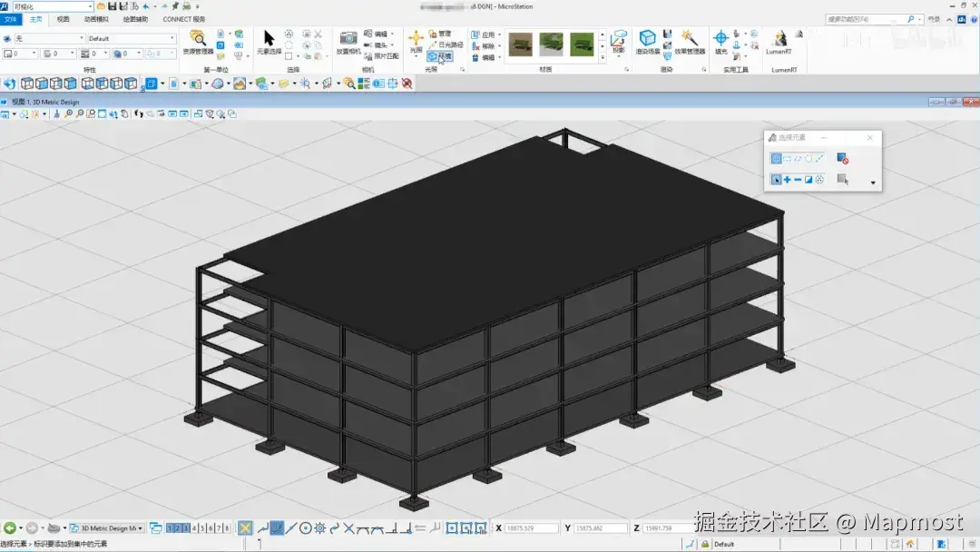Click camera 编辑 edit button
Screen dimensions: 980x552
pyautogui.click(x=377, y=34)
